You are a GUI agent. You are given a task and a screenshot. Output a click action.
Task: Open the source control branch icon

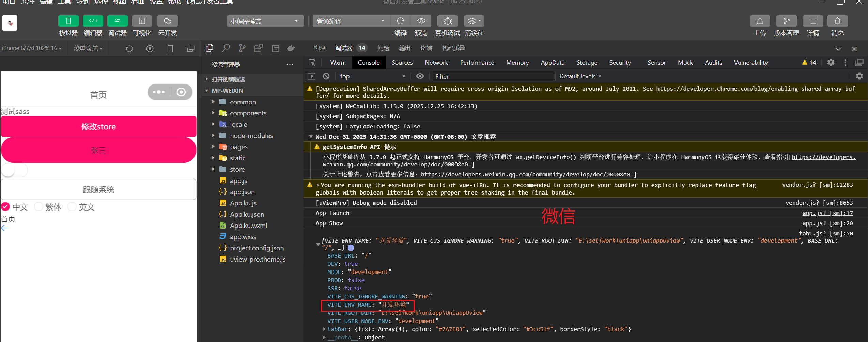click(x=242, y=48)
